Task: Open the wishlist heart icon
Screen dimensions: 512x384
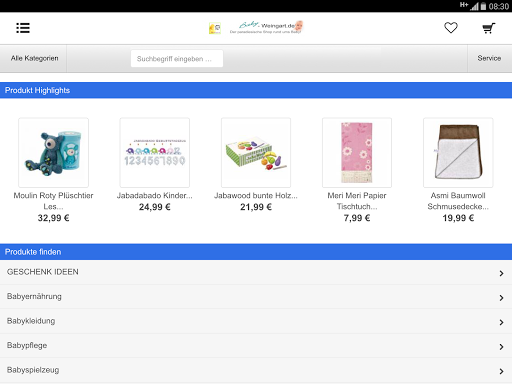Action: (451, 28)
